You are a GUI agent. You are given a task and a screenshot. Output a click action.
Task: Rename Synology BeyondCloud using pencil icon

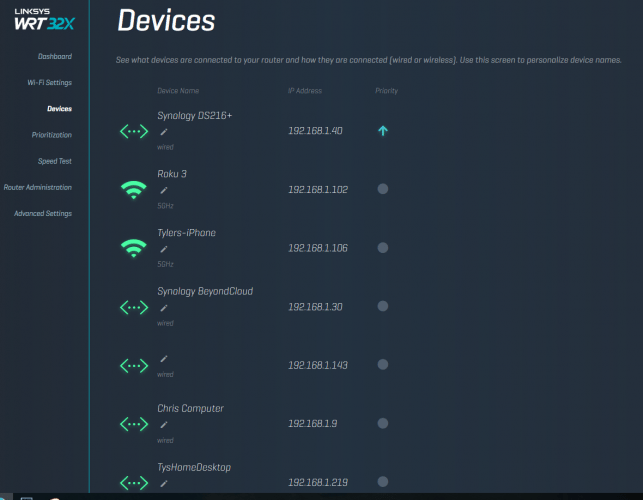coord(164,308)
